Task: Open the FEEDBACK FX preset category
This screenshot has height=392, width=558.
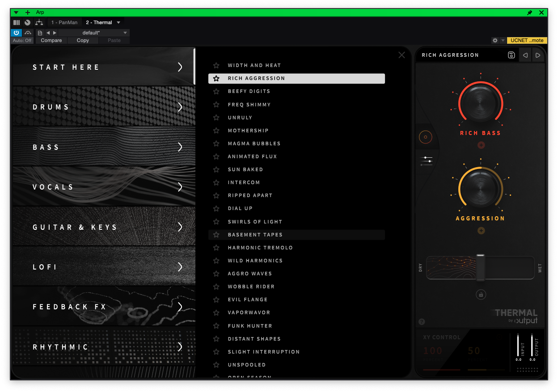Action: (x=104, y=307)
